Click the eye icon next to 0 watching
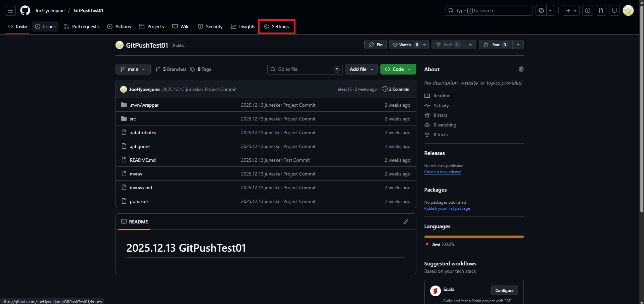 pyautogui.click(x=427, y=125)
